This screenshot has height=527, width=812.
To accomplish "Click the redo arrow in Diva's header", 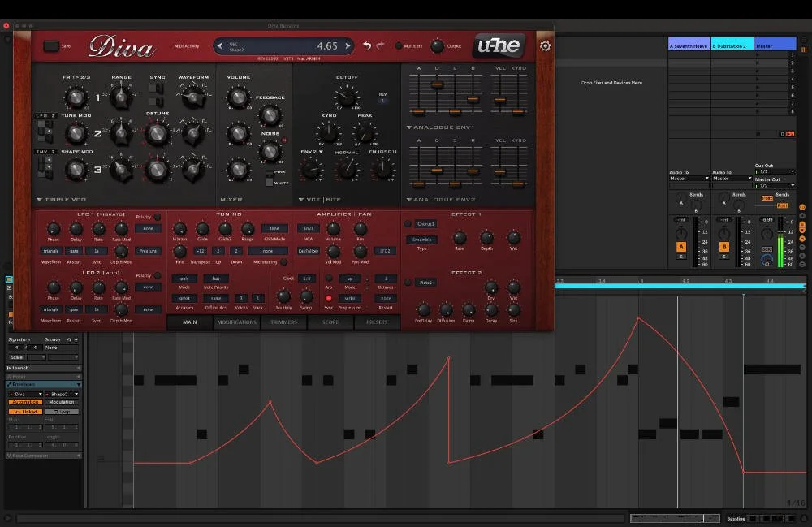I will pyautogui.click(x=380, y=45).
